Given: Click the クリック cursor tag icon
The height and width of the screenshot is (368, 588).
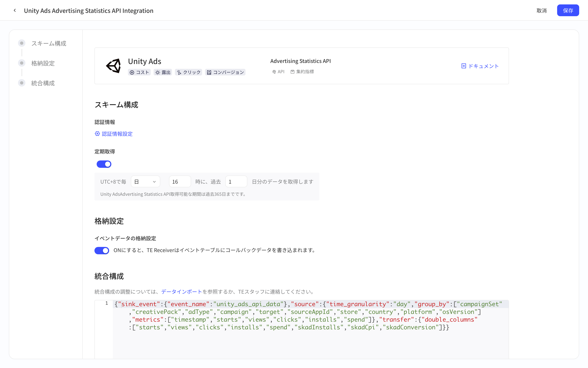Looking at the screenshot, I should [179, 72].
